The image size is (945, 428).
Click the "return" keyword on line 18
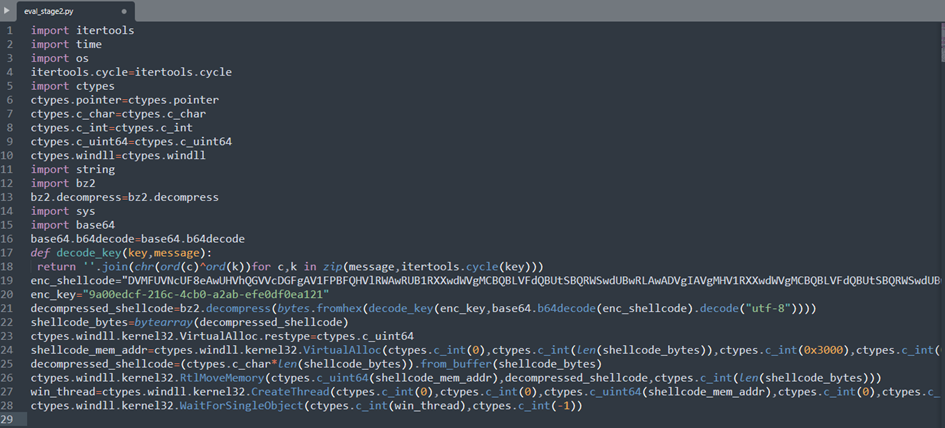(57, 266)
